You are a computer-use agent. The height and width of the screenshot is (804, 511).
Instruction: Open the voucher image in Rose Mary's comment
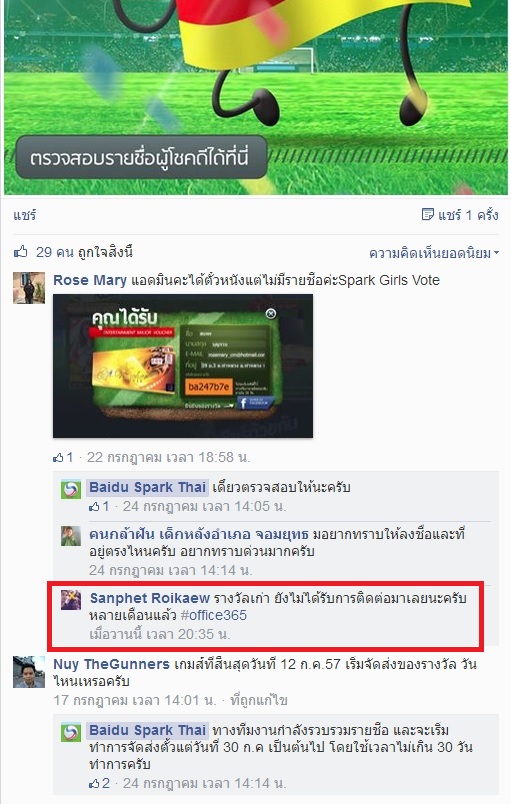(183, 366)
